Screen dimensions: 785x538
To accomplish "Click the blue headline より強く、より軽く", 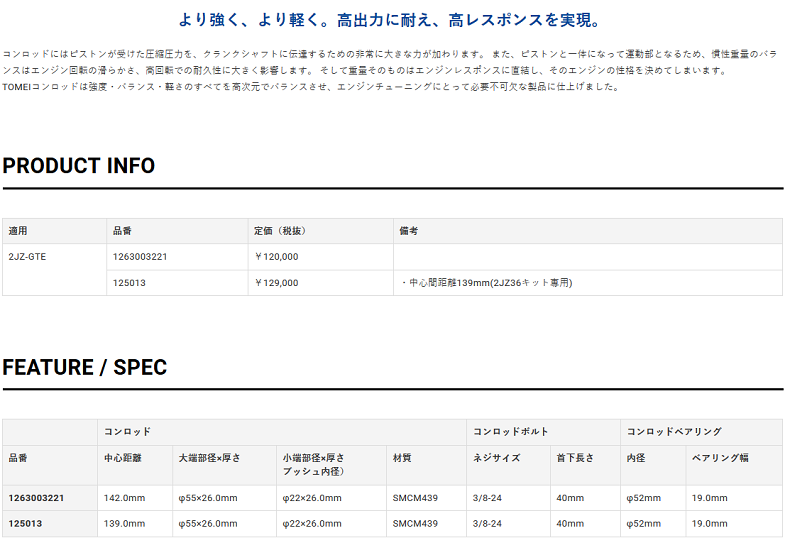I will 389,20.
